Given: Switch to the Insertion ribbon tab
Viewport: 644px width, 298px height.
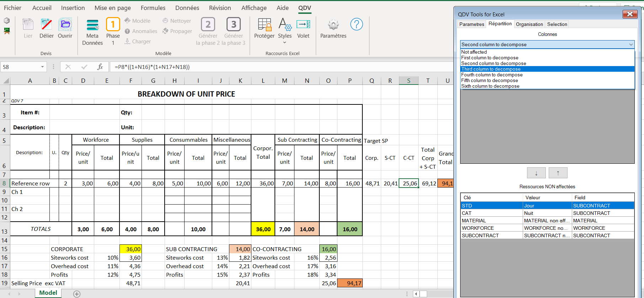Looking at the screenshot, I should 73,8.
